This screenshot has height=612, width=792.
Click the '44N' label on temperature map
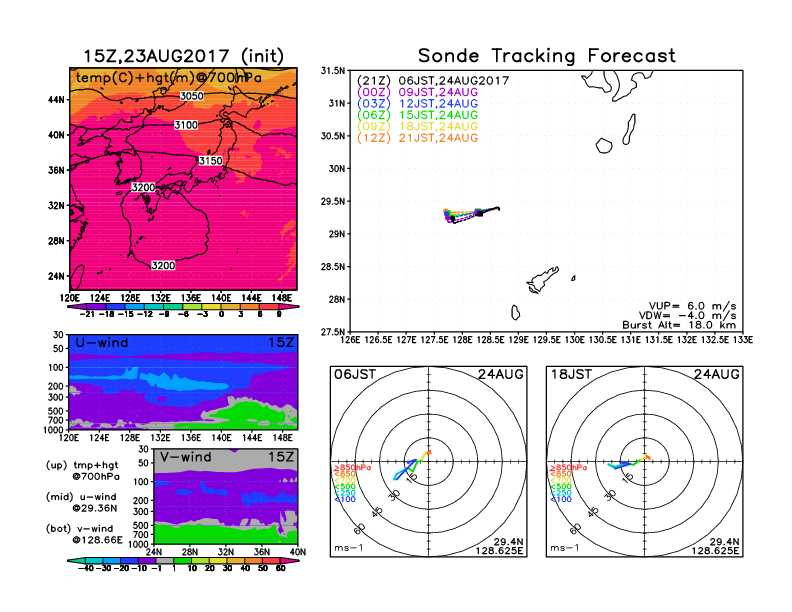[x=57, y=99]
